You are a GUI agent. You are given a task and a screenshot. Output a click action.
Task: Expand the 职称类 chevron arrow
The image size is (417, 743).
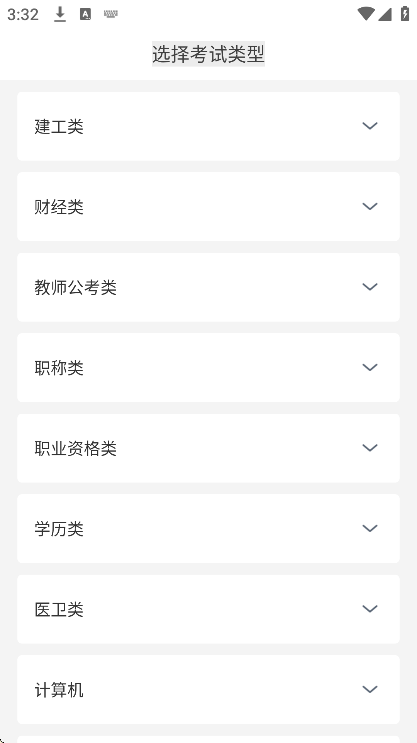point(370,367)
